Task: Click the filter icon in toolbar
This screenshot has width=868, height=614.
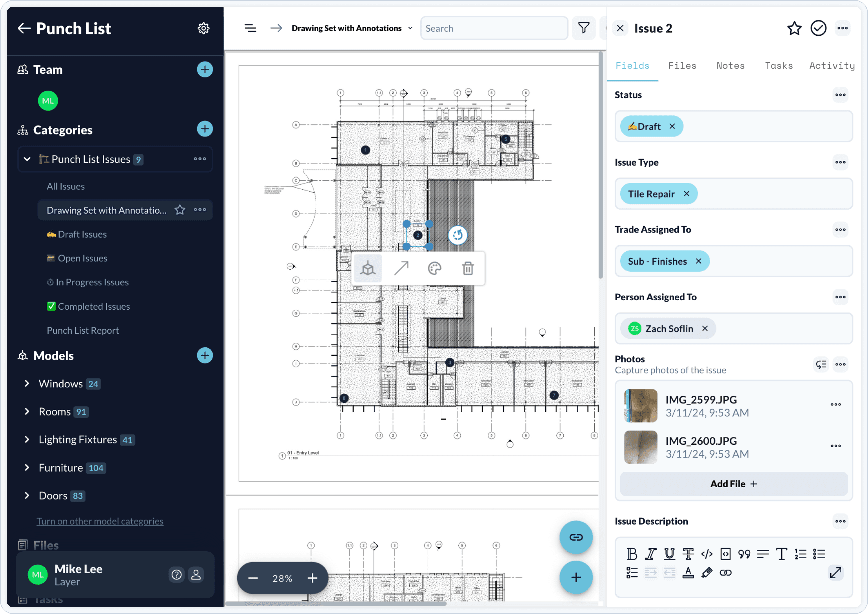Action: [583, 28]
